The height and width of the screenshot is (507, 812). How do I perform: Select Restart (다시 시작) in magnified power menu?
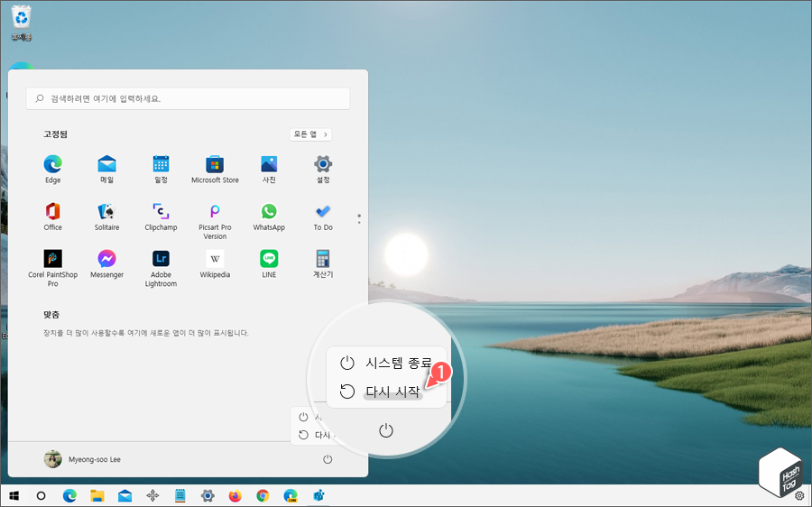[x=386, y=392]
